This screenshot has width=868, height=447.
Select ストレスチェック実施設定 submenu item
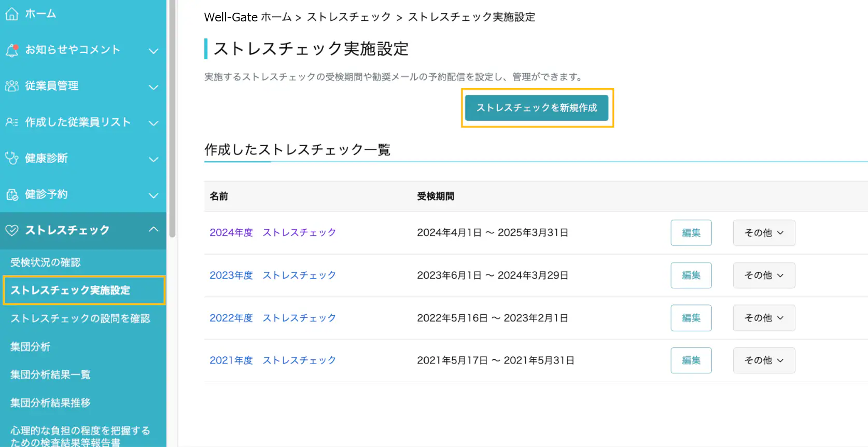84,290
